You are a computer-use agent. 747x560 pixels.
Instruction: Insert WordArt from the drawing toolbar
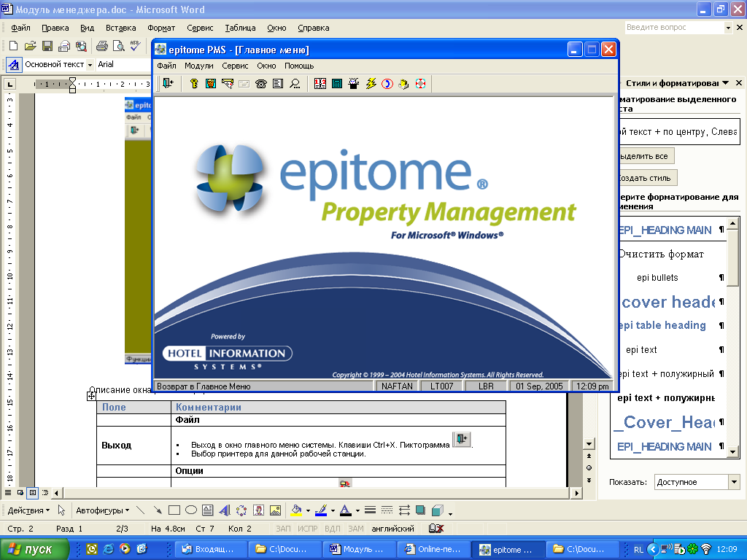pos(225,510)
